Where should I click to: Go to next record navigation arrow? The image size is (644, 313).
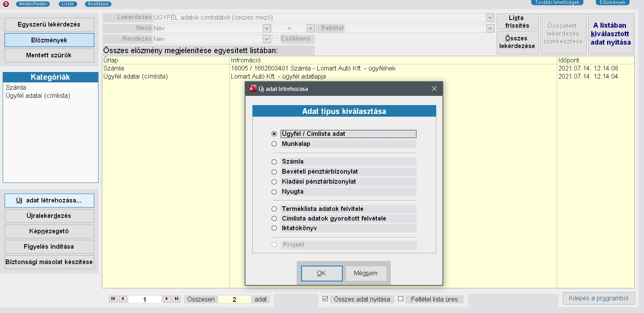pyautogui.click(x=167, y=299)
